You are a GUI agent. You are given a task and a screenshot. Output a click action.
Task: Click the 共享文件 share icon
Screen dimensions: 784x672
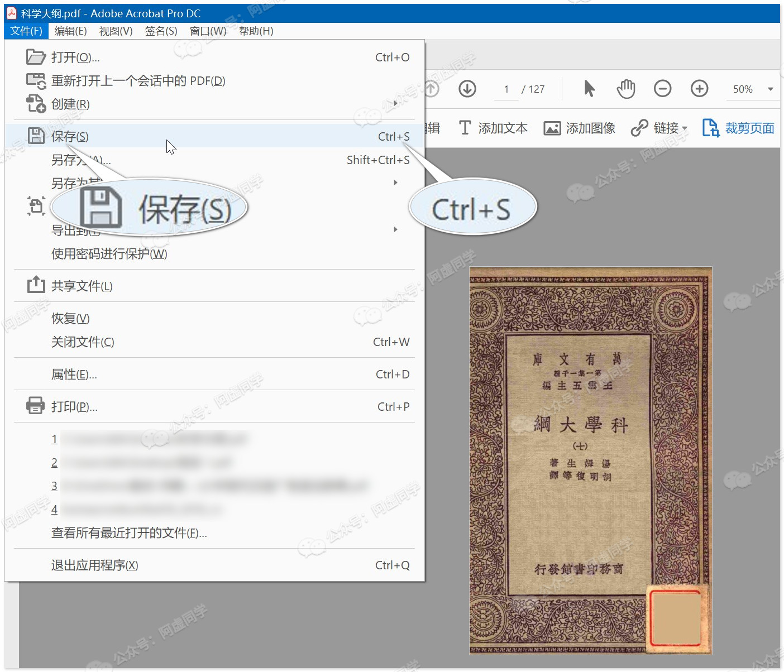click(x=36, y=285)
